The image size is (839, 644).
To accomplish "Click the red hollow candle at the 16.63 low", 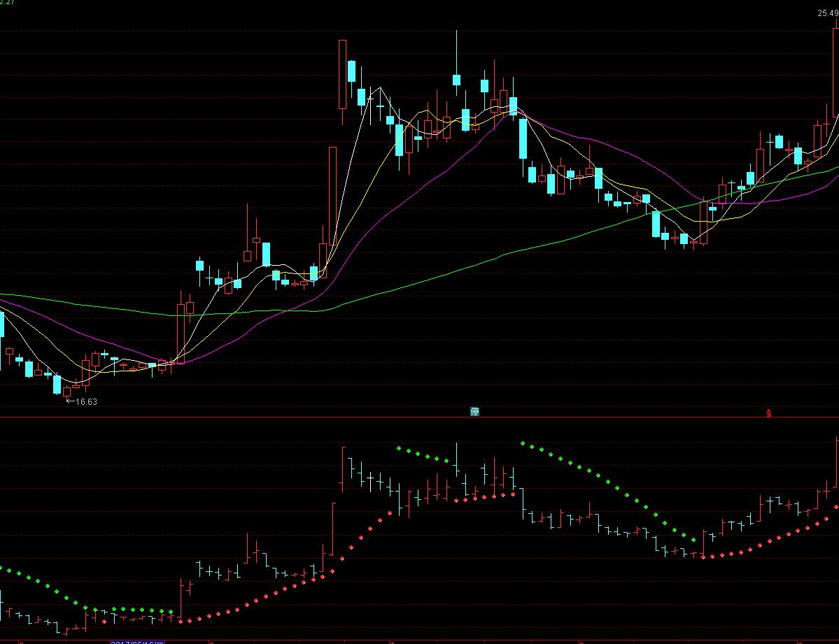I will pos(67,391).
